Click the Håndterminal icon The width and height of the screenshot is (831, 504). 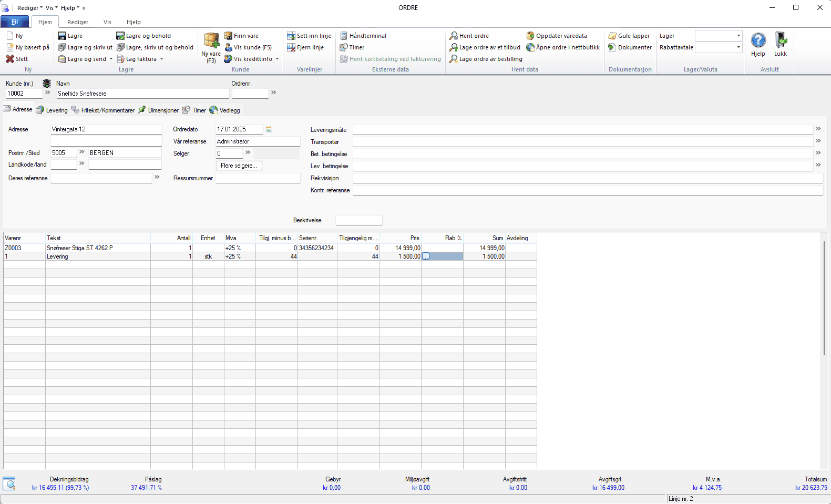344,36
